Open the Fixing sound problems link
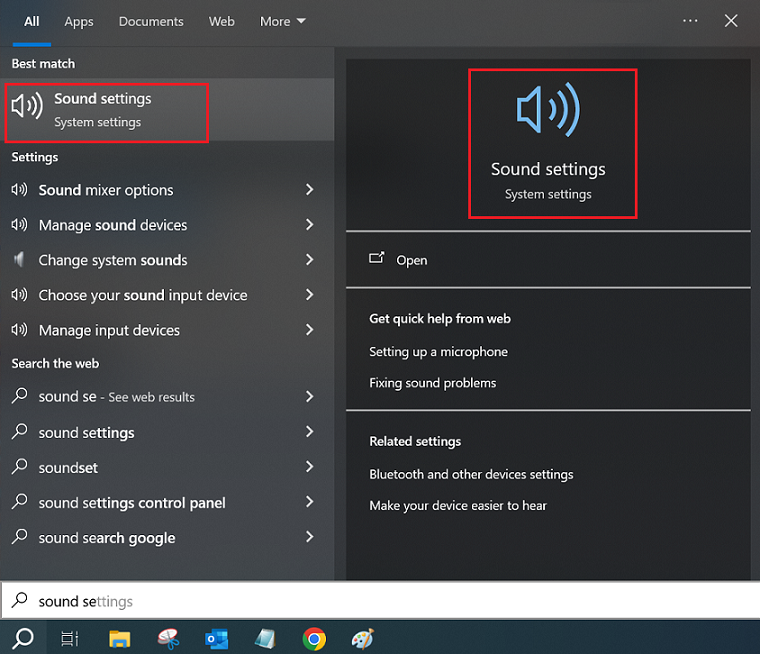The width and height of the screenshot is (760, 654). pos(432,383)
